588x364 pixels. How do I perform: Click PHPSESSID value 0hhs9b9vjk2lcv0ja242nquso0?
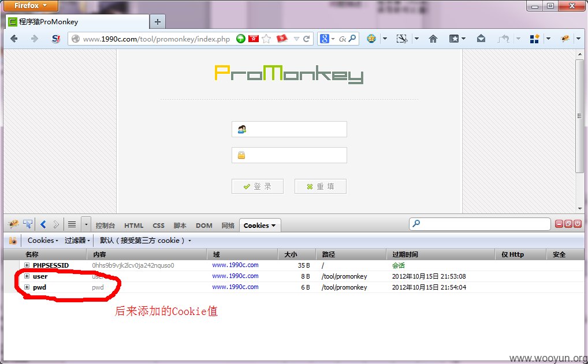click(133, 265)
